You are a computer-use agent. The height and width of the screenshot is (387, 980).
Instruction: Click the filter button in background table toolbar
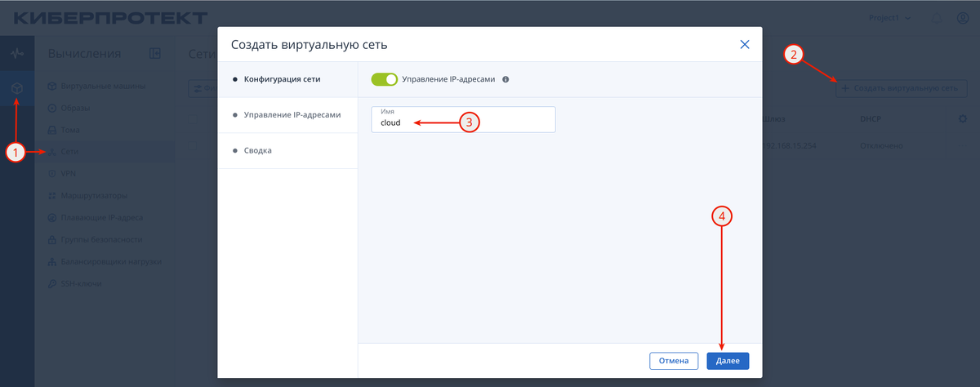203,88
